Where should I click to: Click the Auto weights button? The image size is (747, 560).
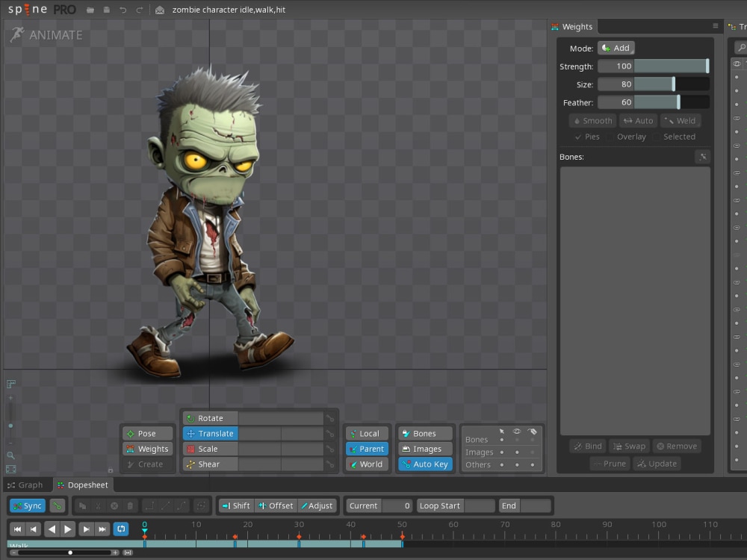(639, 121)
